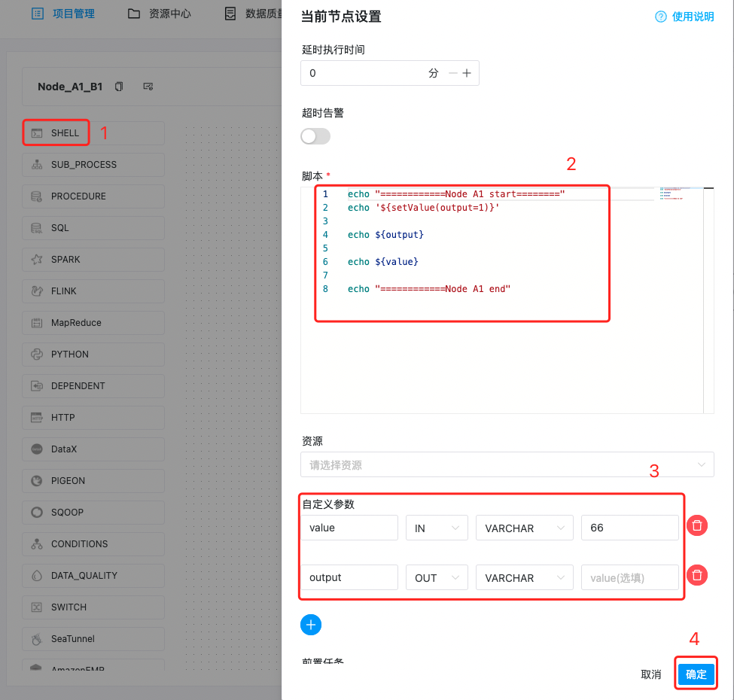Select the PIGEON task icon

coord(37,480)
